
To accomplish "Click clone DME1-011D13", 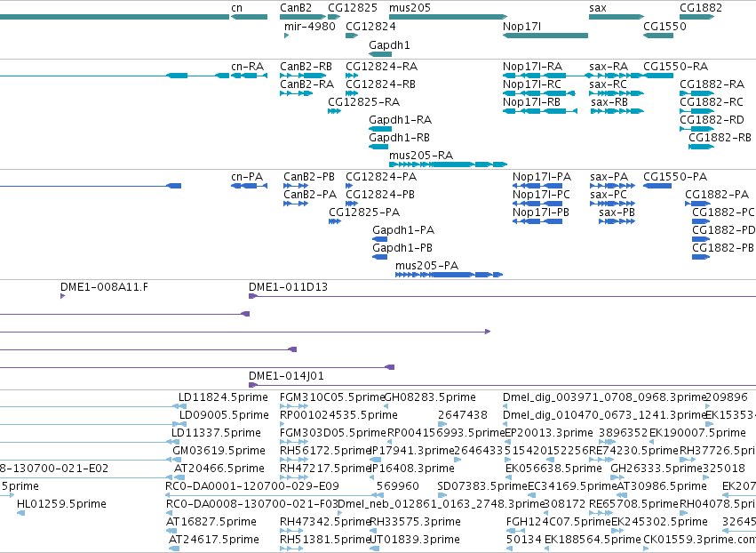I will [288, 287].
